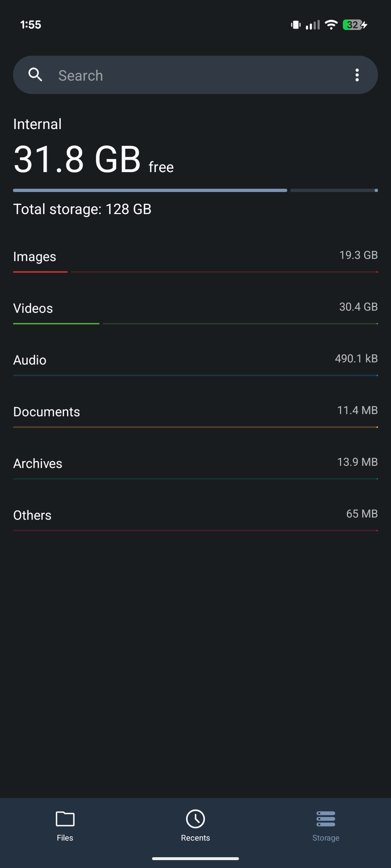Image resolution: width=391 pixels, height=868 pixels.
Task: Click the Search input field
Action: click(195, 75)
